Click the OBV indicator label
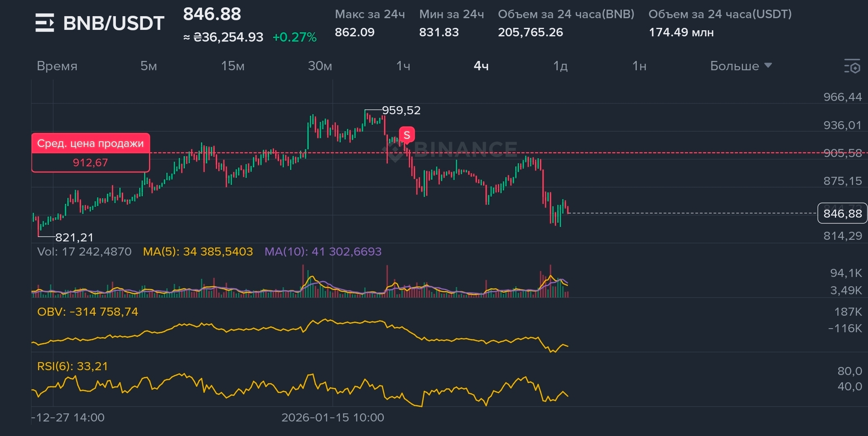This screenshot has height=436, width=868. [x=87, y=312]
